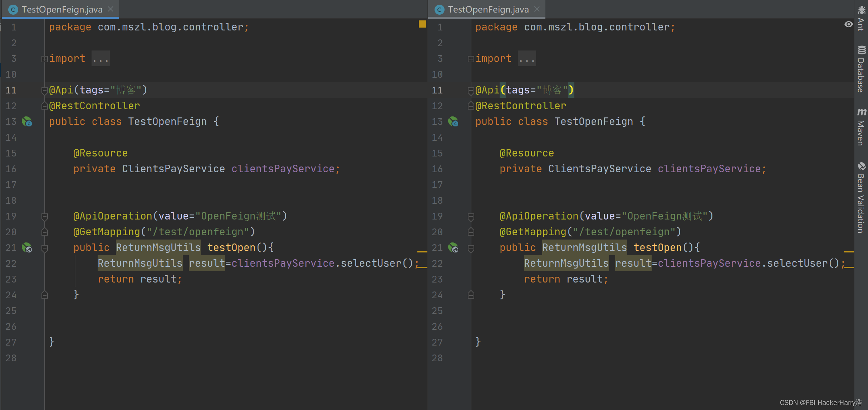Click warning stripe mark near line 21 in right editor

[849, 252]
